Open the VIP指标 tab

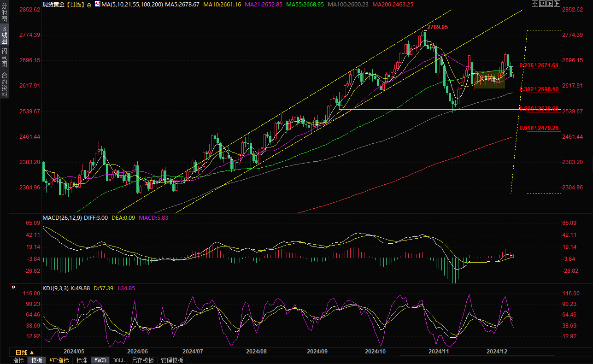59,360
